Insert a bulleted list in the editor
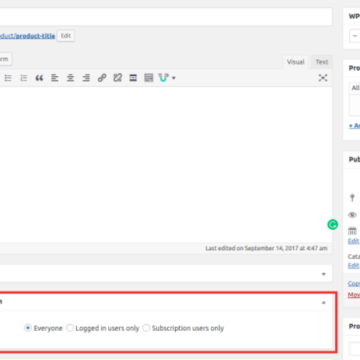The image size is (360, 360). tap(8, 78)
